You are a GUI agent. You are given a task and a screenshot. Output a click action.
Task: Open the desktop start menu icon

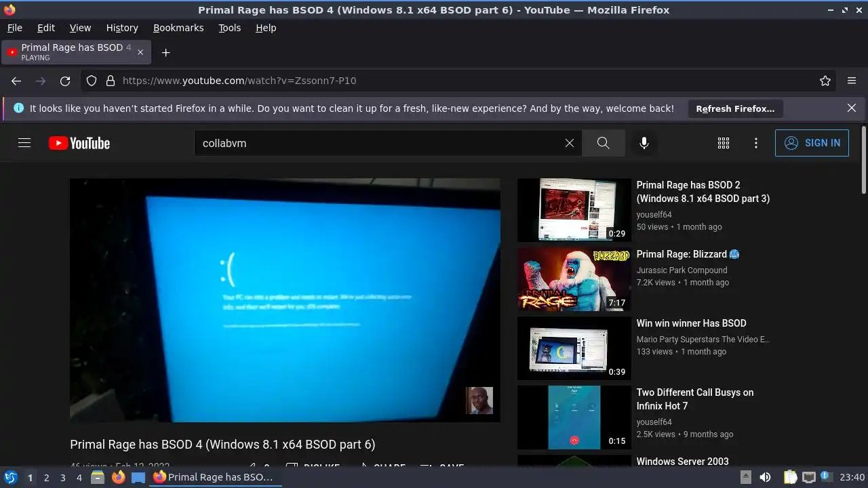10,477
